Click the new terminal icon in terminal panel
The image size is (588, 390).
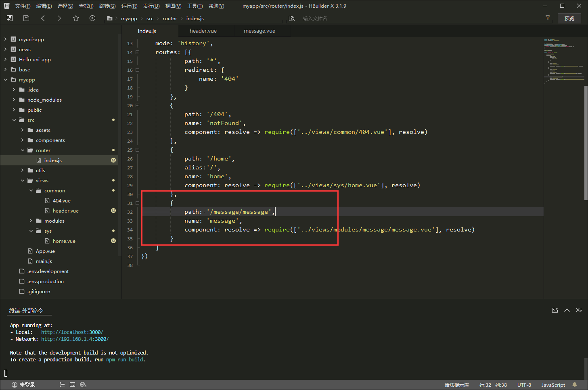click(x=555, y=310)
